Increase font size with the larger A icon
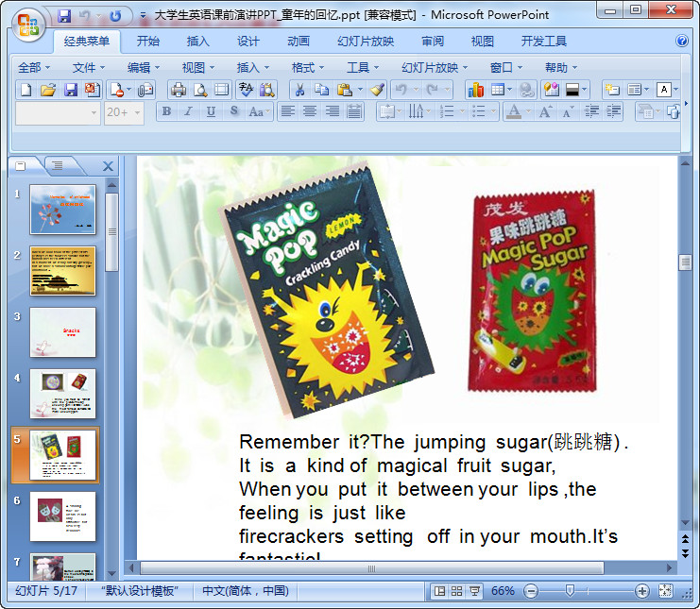Image resolution: width=700 pixels, height=609 pixels. tap(545, 112)
